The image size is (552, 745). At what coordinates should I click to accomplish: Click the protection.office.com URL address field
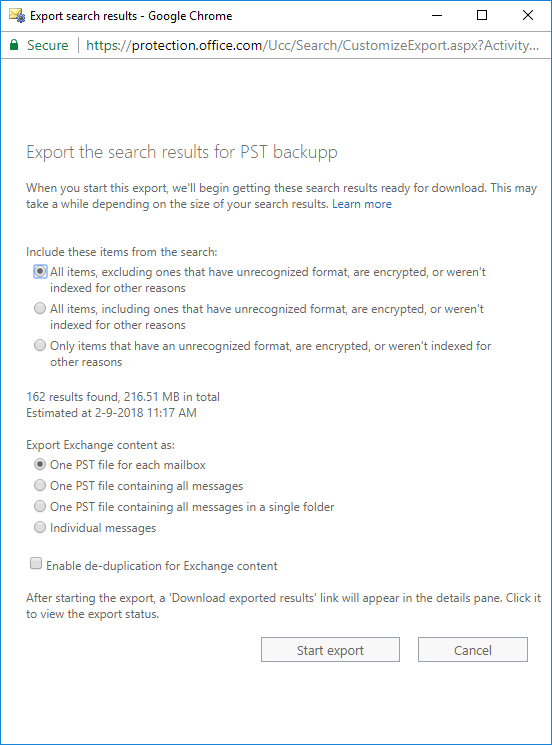(x=313, y=45)
